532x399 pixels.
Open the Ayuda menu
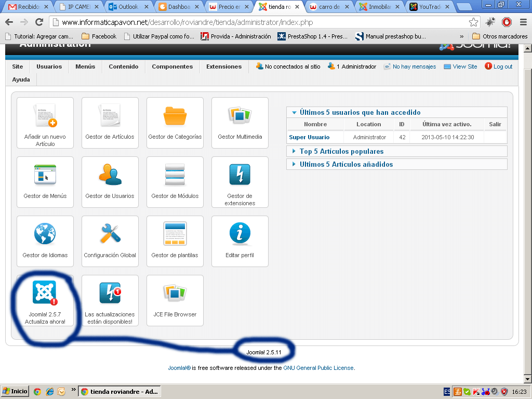tap(21, 79)
